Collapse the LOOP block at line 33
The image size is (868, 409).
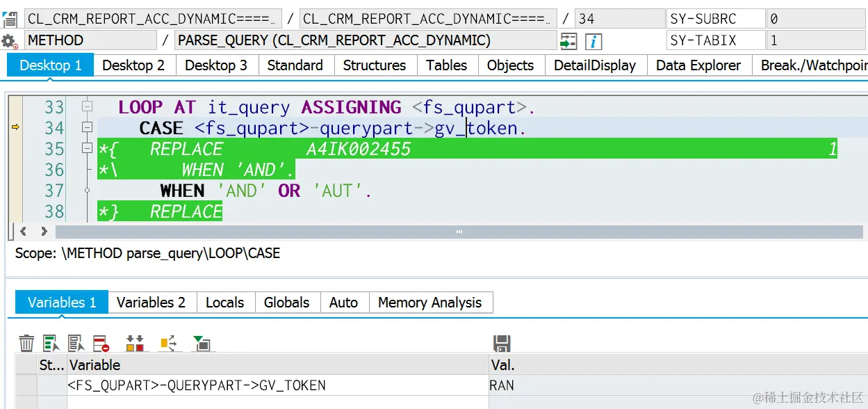[x=87, y=107]
